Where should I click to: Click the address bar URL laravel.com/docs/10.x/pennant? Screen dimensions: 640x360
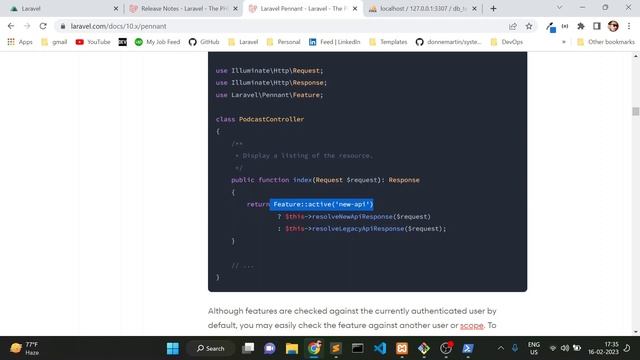118,26
